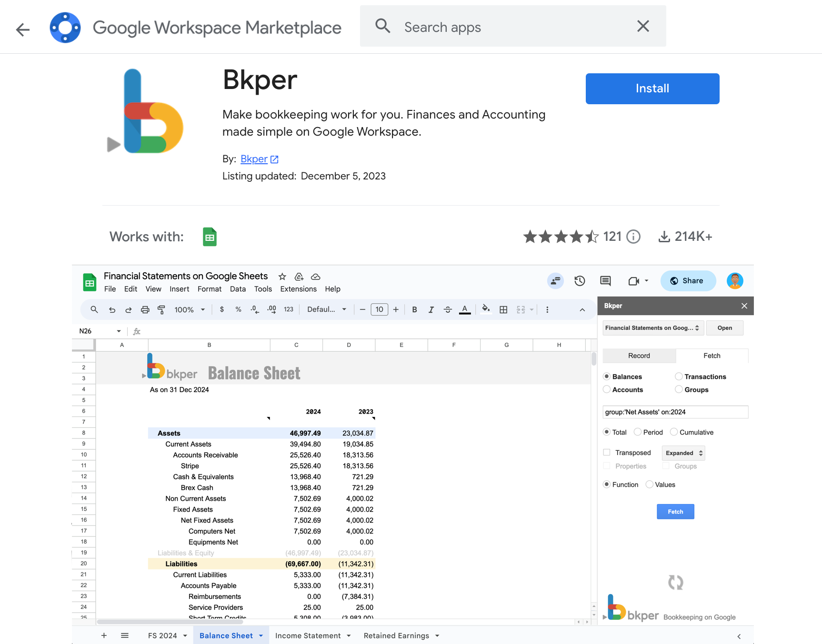822x644 pixels.
Task: Select the Cumulative radio button
Action: point(673,432)
